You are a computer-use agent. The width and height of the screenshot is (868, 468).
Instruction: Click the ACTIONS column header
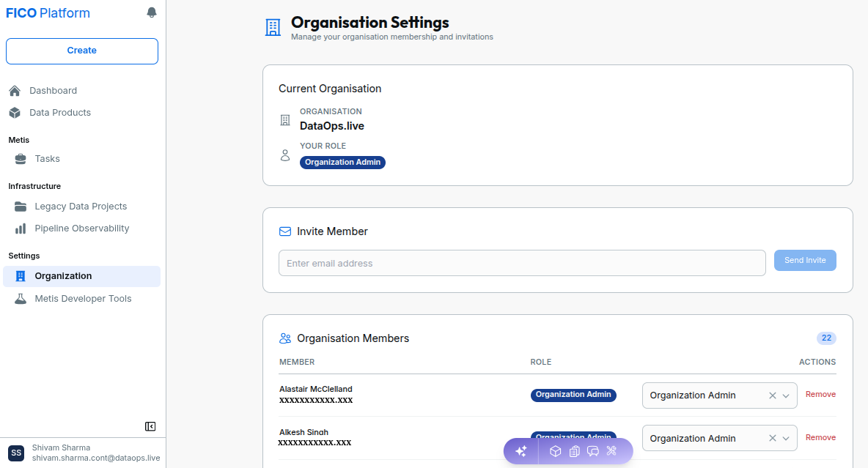pyautogui.click(x=817, y=363)
